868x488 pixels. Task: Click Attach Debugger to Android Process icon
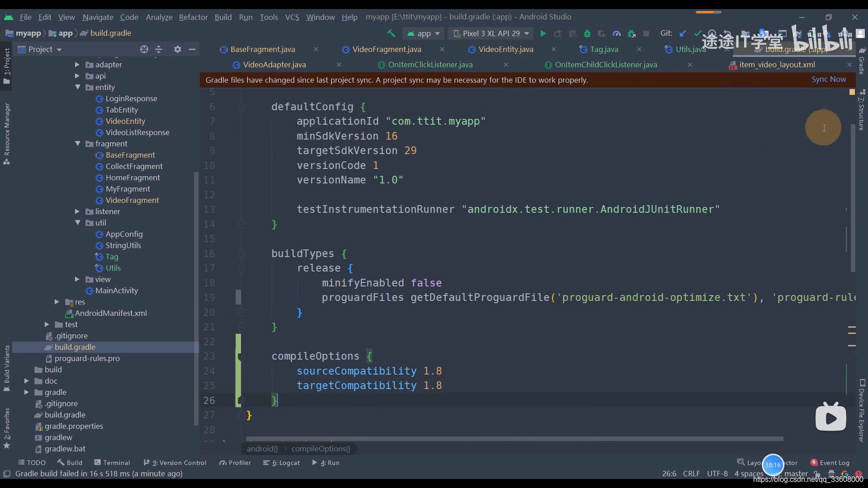(x=632, y=33)
